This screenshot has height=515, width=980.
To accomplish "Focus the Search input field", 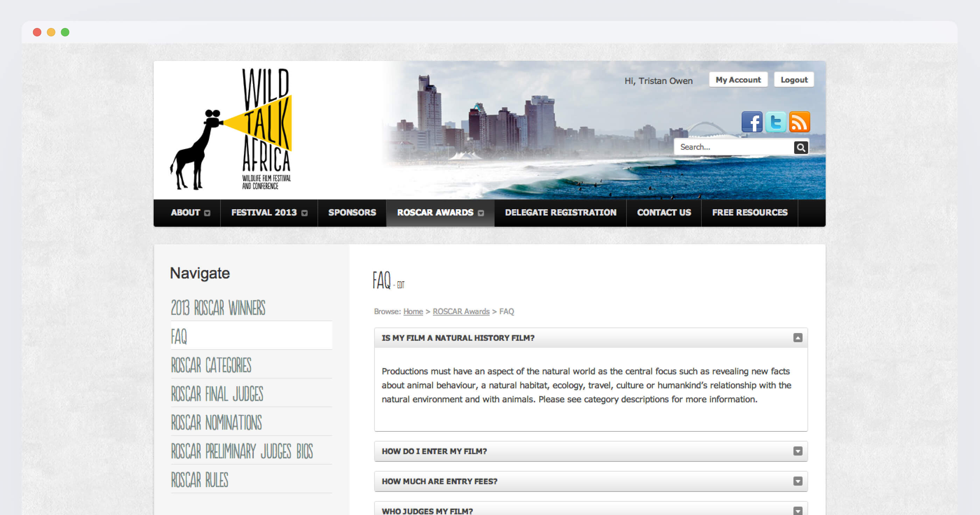I will [x=734, y=147].
